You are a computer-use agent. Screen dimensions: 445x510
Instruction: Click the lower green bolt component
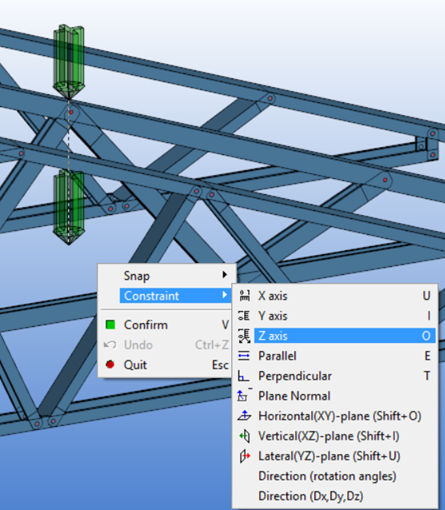click(x=69, y=207)
